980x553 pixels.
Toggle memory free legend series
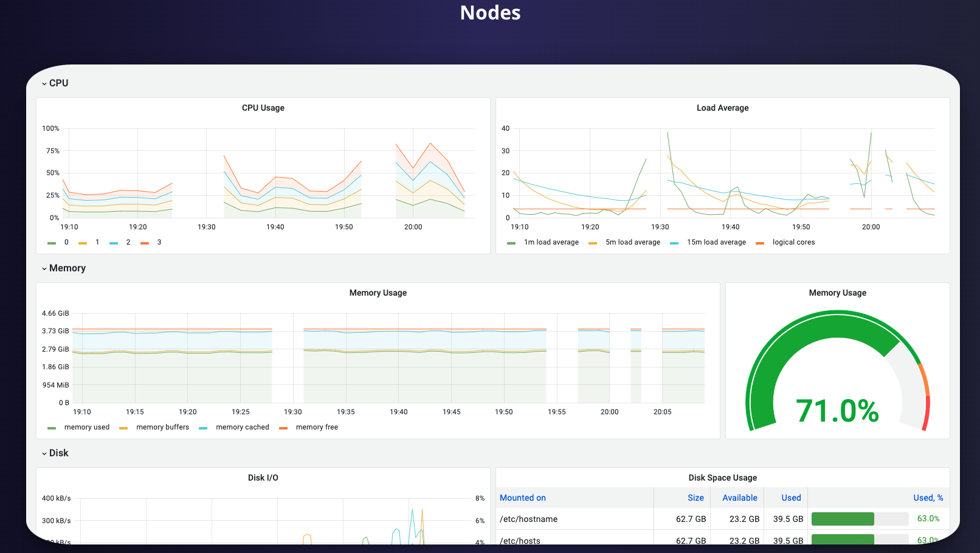[317, 427]
